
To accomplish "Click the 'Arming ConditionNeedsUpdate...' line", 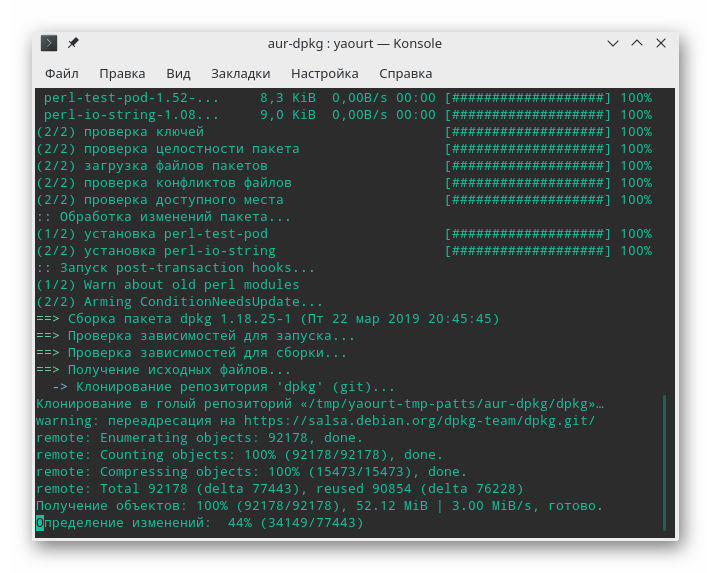I will tap(179, 302).
